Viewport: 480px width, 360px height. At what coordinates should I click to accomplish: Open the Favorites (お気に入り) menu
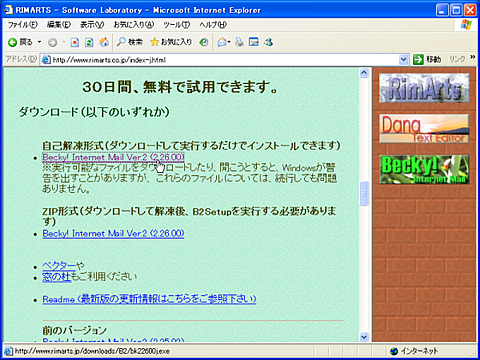point(133,25)
